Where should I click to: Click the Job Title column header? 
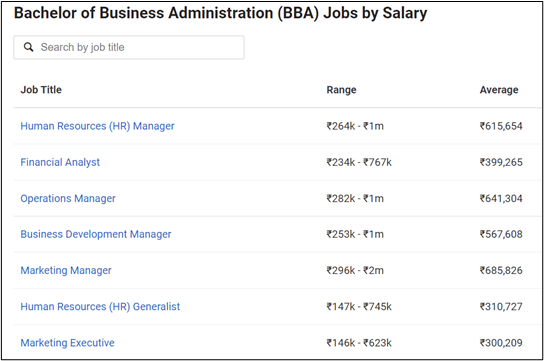[41, 90]
